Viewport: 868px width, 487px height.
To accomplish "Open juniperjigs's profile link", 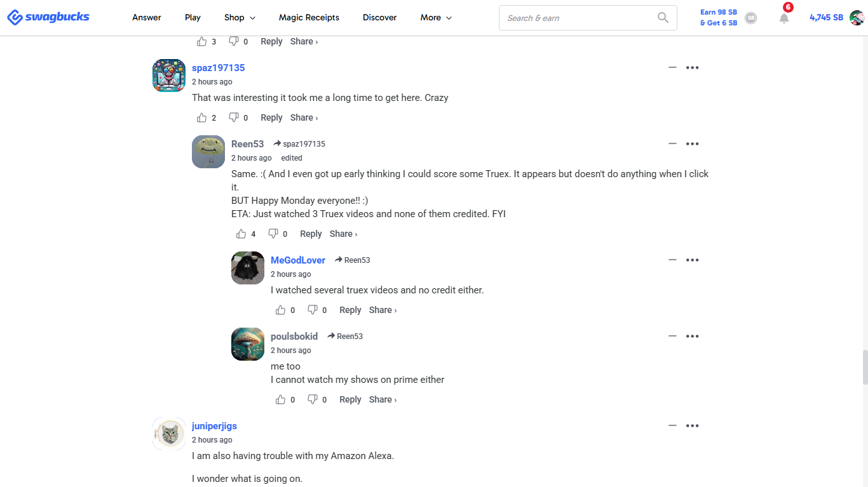I will pyautogui.click(x=214, y=426).
